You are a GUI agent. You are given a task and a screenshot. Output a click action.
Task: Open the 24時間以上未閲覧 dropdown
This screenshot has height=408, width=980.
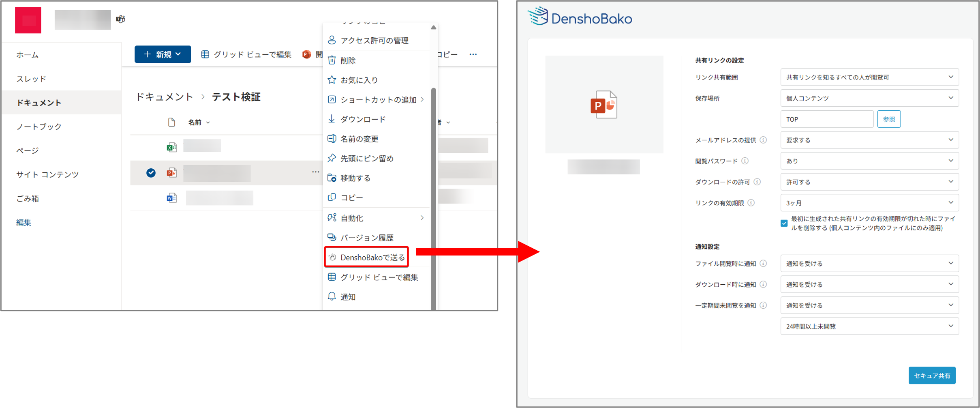pyautogui.click(x=869, y=326)
